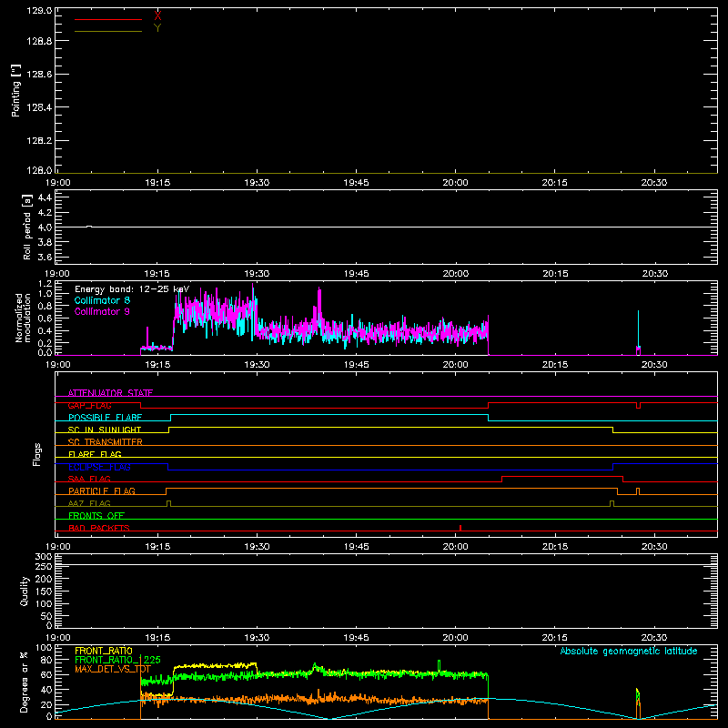The image size is (728, 728).
Task: Click the Pointing axis title
Action: pos(16,90)
